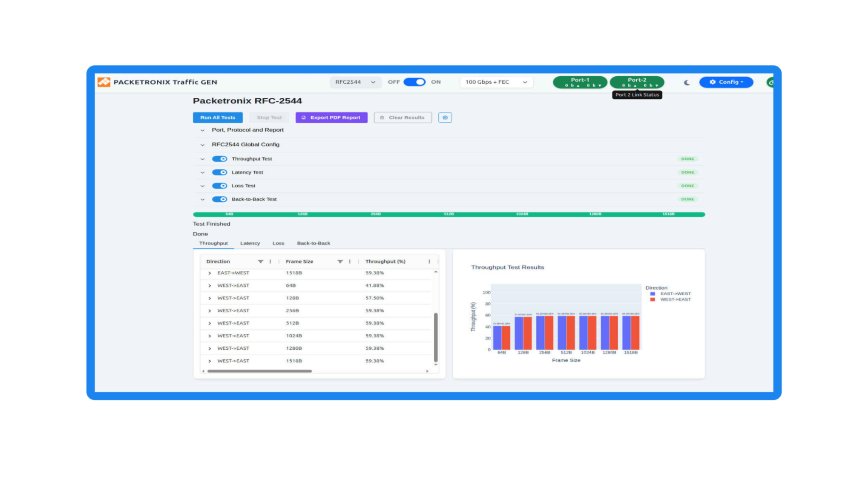Click the green icon right of Config
The image size is (868, 488).
[770, 82]
